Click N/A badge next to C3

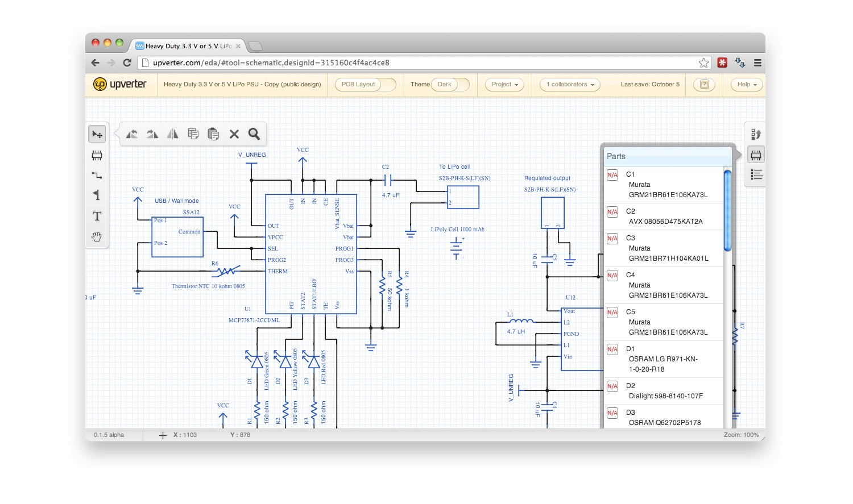[612, 239]
